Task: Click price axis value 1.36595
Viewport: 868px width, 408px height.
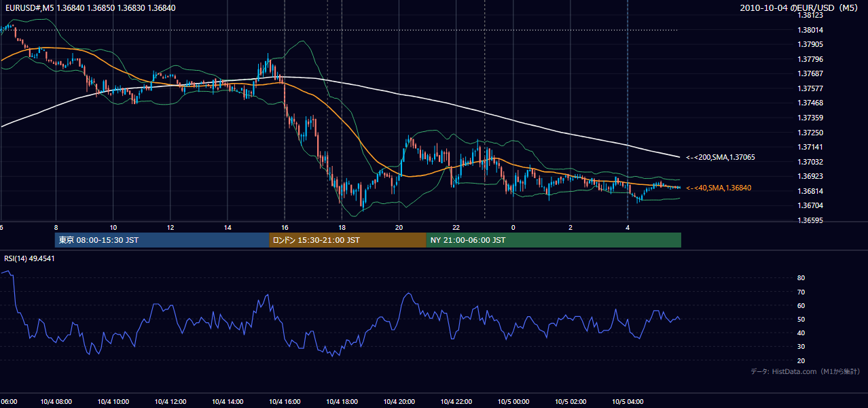Action: coord(810,220)
